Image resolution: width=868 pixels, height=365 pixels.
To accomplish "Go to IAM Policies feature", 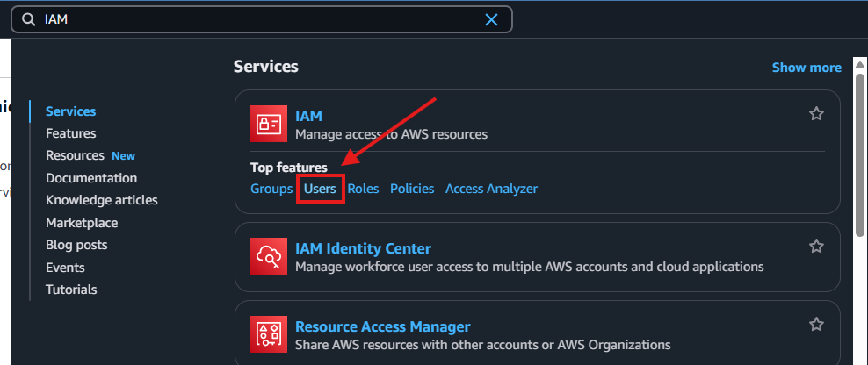I will pyautogui.click(x=412, y=189).
